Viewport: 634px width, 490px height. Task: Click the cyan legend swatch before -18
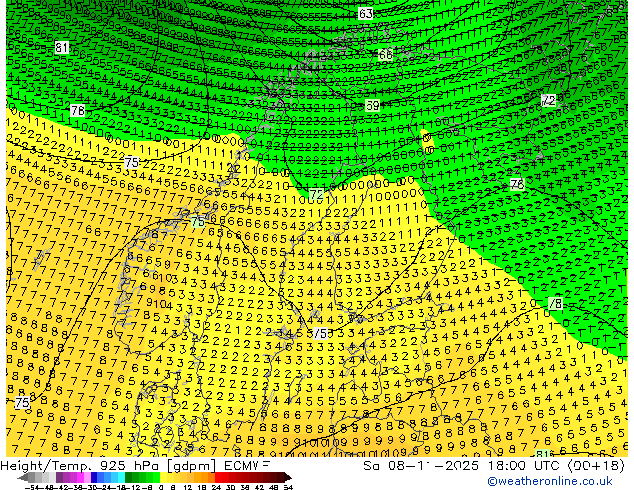[x=122, y=478]
